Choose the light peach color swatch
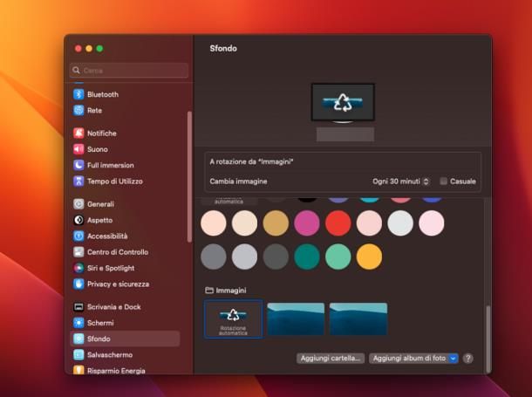The height and width of the screenshot is (397, 532). (213, 223)
